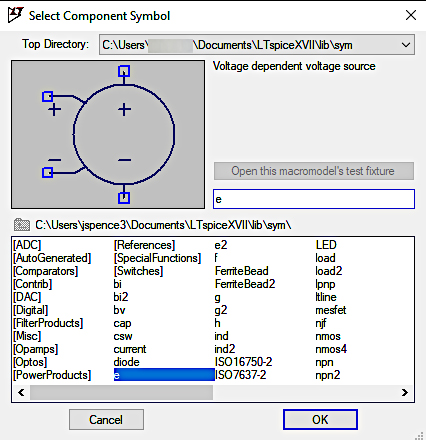Click the positive control pin in the preview
426x440 pixels.
(x=47, y=97)
